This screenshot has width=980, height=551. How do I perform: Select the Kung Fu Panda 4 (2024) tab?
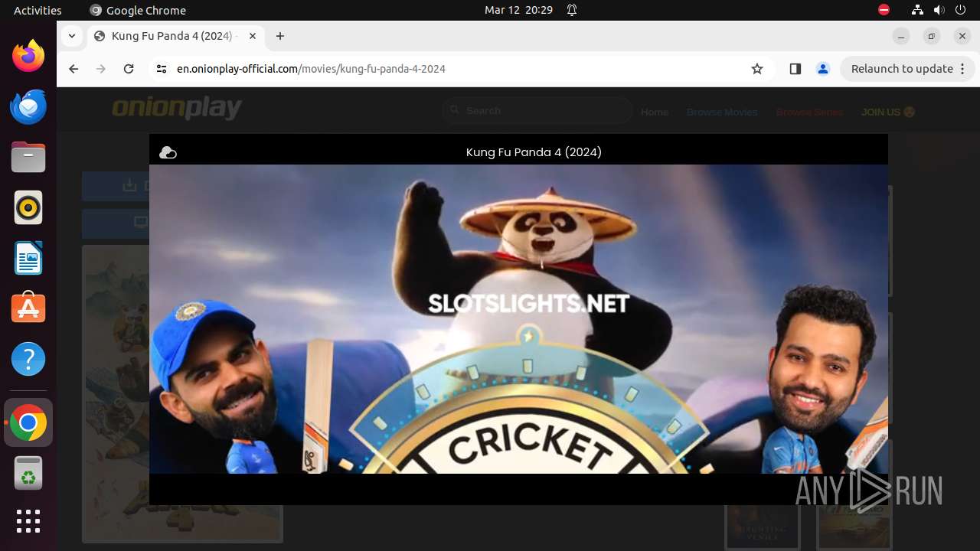(175, 36)
